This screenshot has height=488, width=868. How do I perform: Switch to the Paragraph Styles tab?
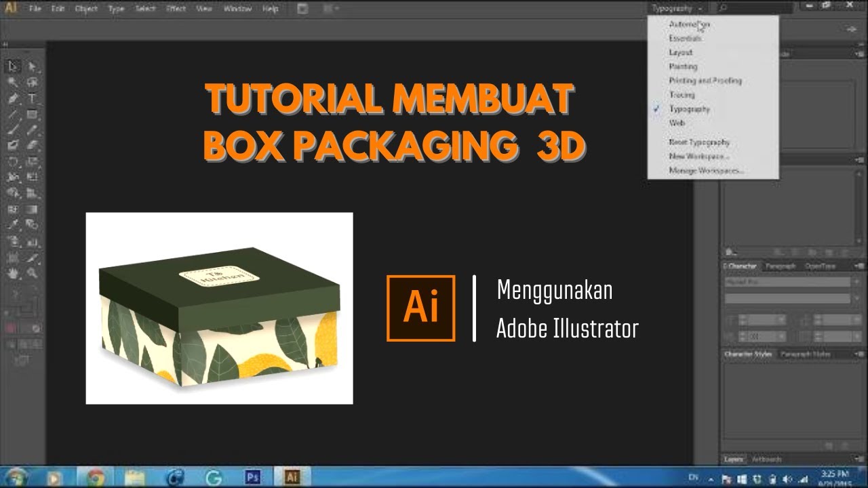tap(806, 354)
